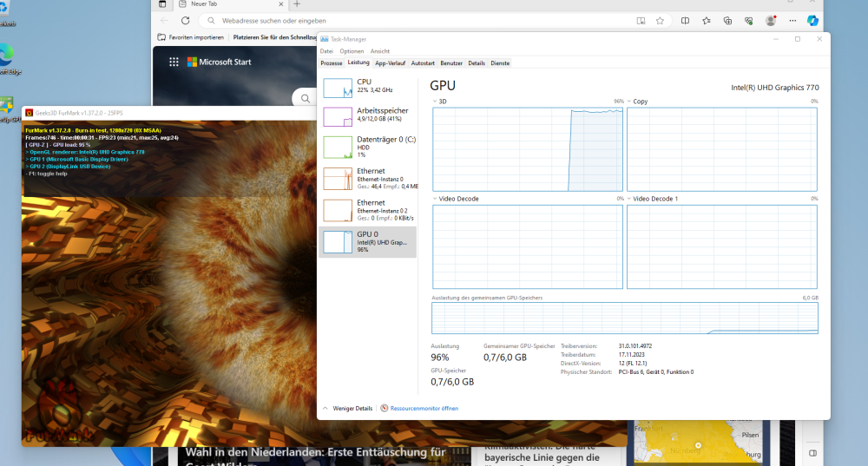
Task: Go back in the Edge browser
Action: 164,21
